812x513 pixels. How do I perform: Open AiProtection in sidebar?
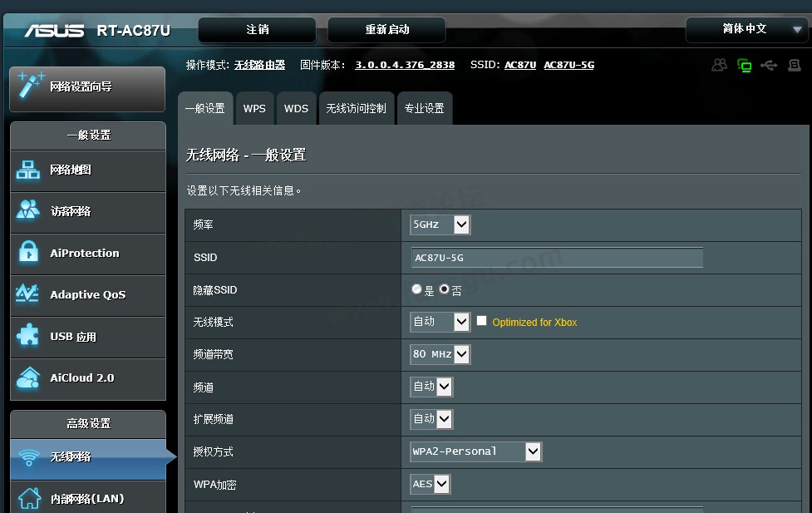pos(88,254)
